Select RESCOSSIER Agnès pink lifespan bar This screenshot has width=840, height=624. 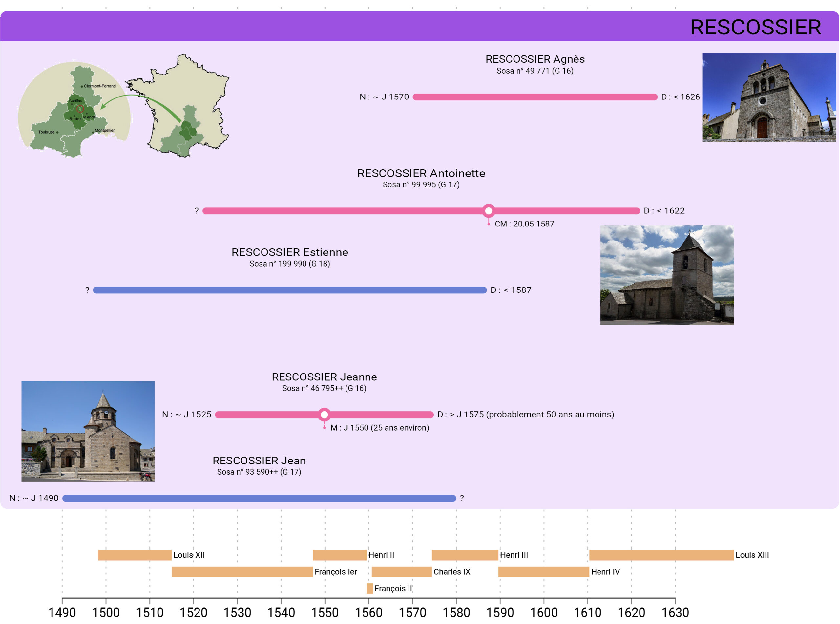(535, 97)
